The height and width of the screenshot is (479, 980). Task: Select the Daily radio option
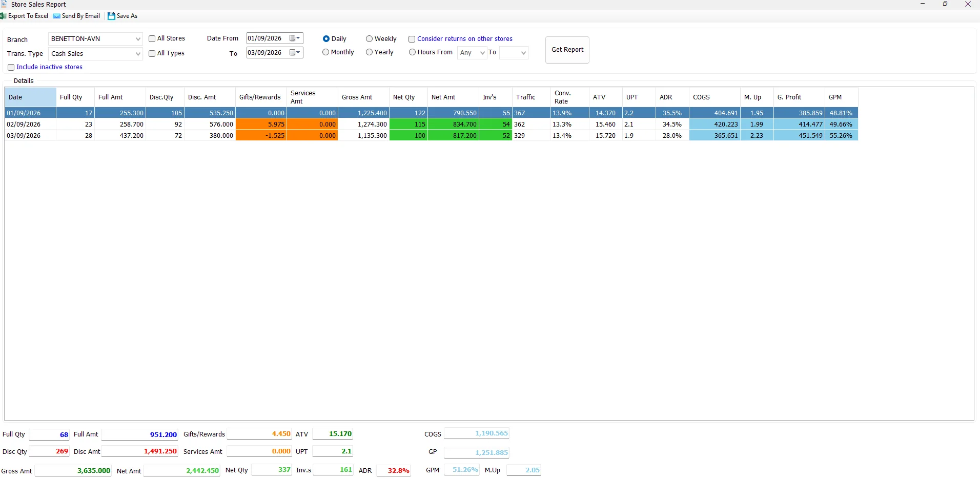coord(326,38)
